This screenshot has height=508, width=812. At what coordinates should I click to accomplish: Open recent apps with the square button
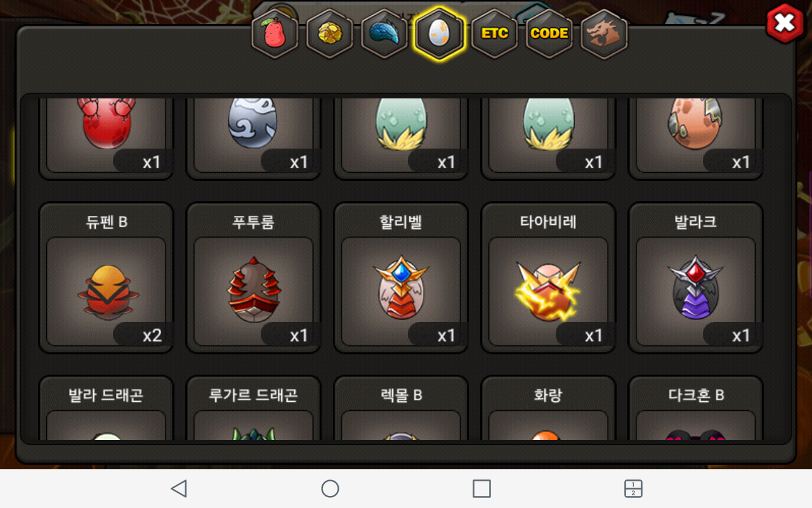coord(481,488)
